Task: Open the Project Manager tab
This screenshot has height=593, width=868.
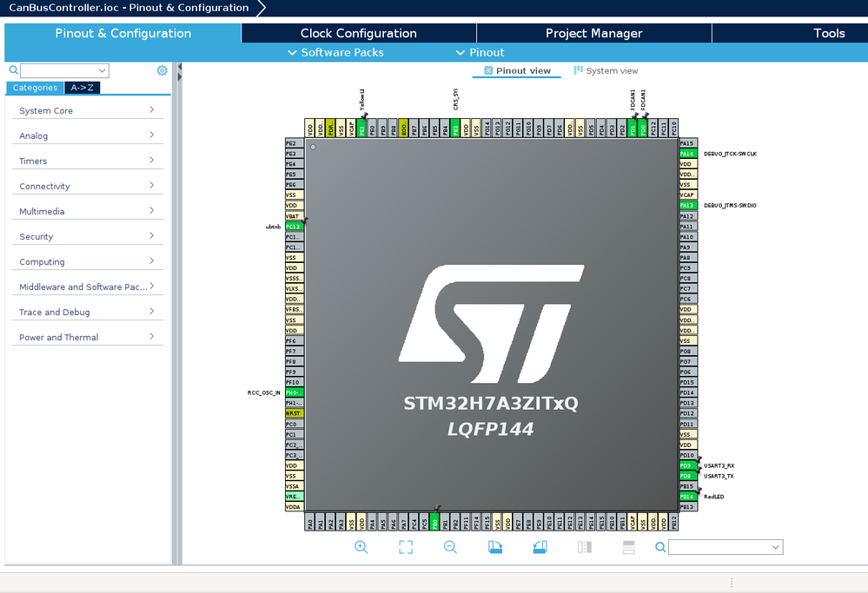Action: coord(594,33)
